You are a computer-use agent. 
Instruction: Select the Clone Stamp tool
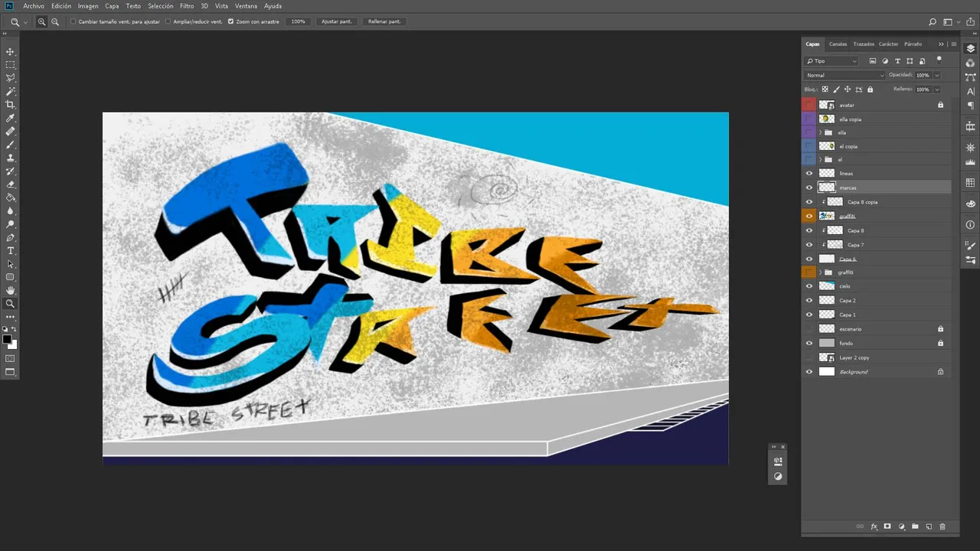(x=10, y=158)
